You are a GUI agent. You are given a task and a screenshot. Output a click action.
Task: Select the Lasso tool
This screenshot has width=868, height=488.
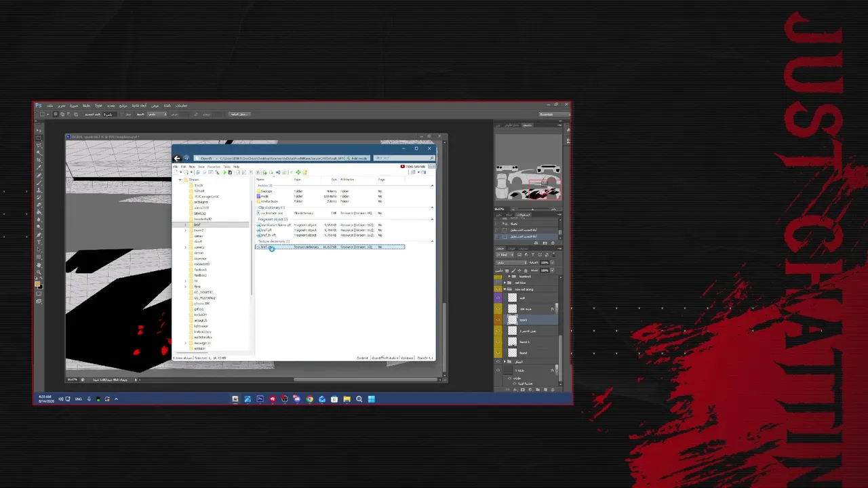(x=39, y=145)
